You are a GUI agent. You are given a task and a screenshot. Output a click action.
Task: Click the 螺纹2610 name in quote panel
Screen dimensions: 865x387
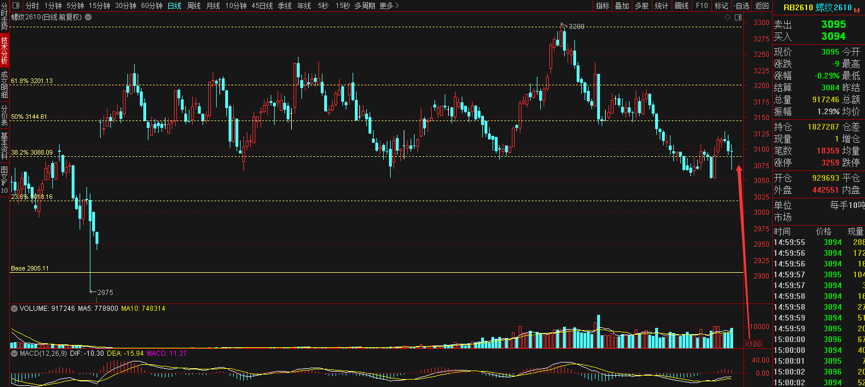[x=835, y=7]
